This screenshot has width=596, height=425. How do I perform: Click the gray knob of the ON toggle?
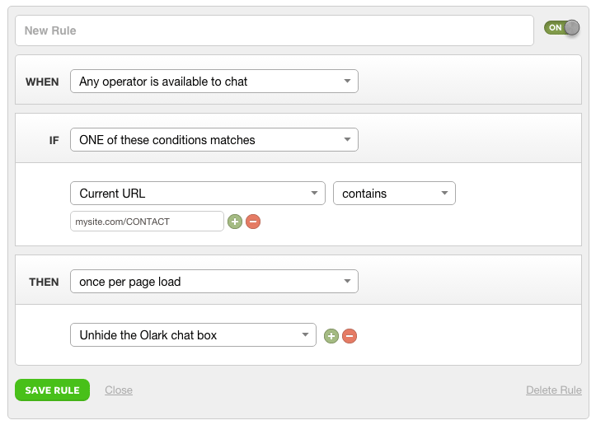coord(572,28)
